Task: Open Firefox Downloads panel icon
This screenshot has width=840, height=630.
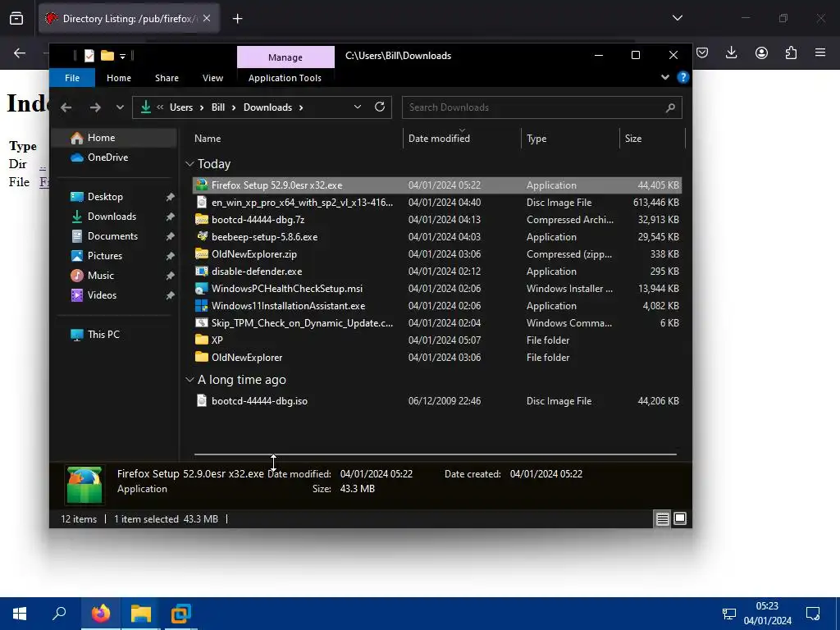Action: pos(731,52)
